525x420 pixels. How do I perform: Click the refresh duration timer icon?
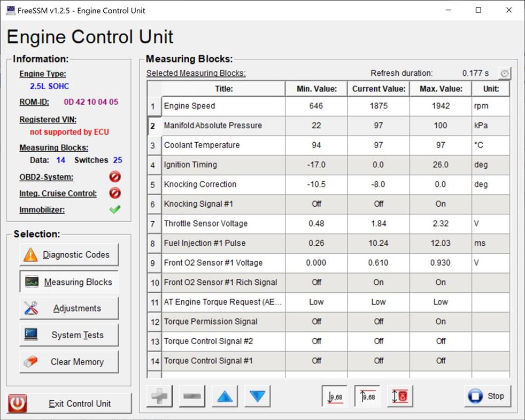click(504, 74)
